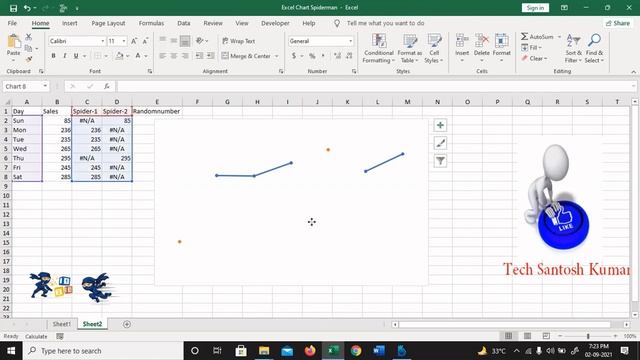Image resolution: width=640 pixels, height=360 pixels.
Task: Toggle Align Left for cells
Action: tap(162, 56)
